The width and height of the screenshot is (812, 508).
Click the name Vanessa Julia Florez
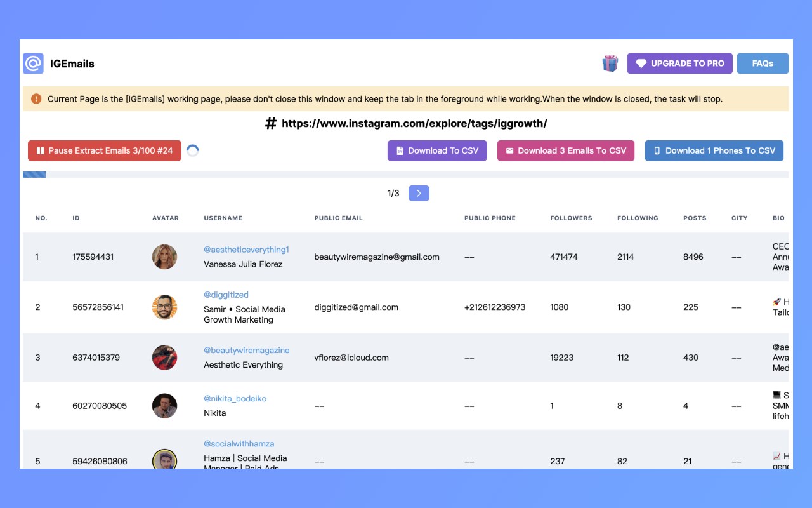243,264
